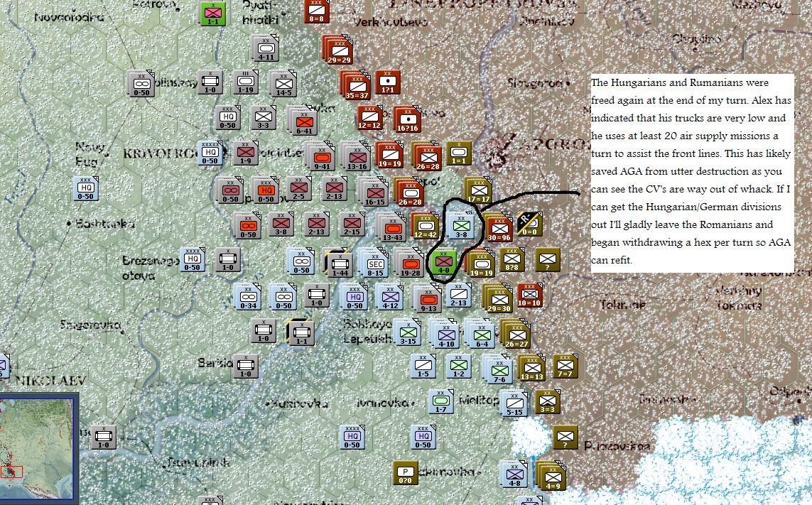Image resolution: width=812 pixels, height=505 pixels.
Task: Select the grey 14-5 infantry division
Action: pos(283,85)
